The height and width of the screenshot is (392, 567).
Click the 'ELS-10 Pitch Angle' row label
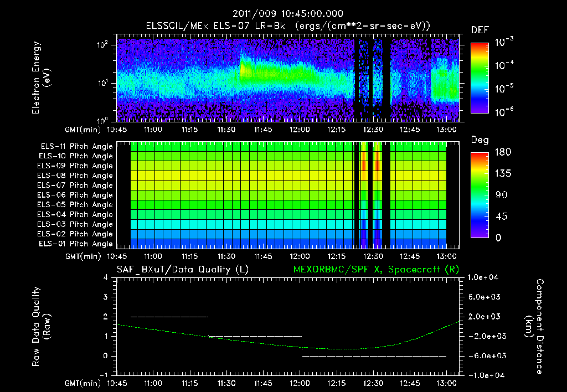pyautogui.click(x=76, y=156)
